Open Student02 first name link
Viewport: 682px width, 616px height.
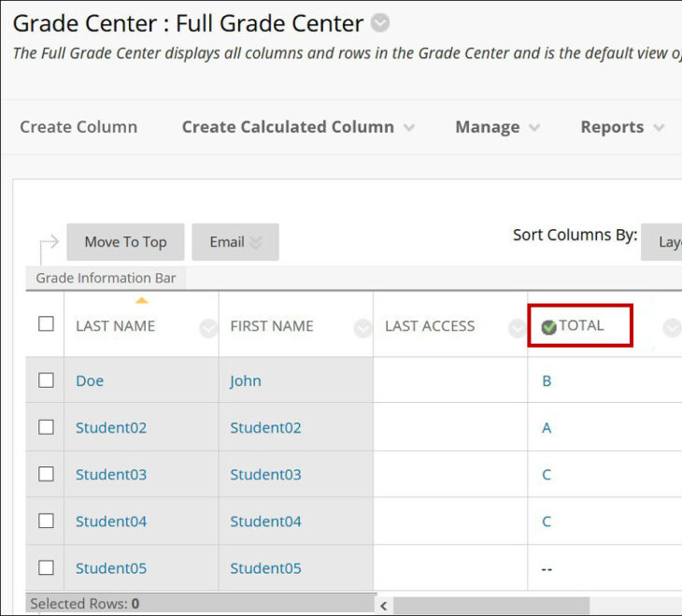265,428
